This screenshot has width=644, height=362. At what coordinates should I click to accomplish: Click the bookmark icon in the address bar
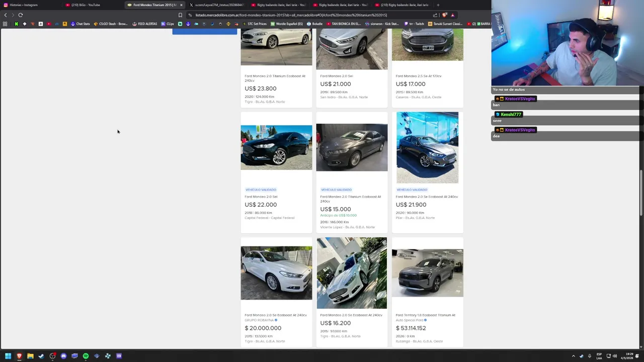pyautogui.click(x=180, y=15)
